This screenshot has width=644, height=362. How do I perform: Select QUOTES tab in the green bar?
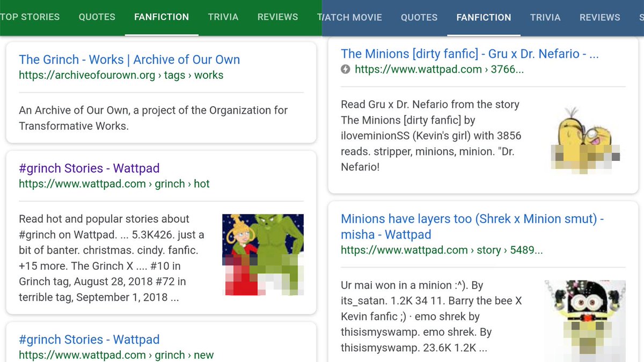(x=97, y=17)
